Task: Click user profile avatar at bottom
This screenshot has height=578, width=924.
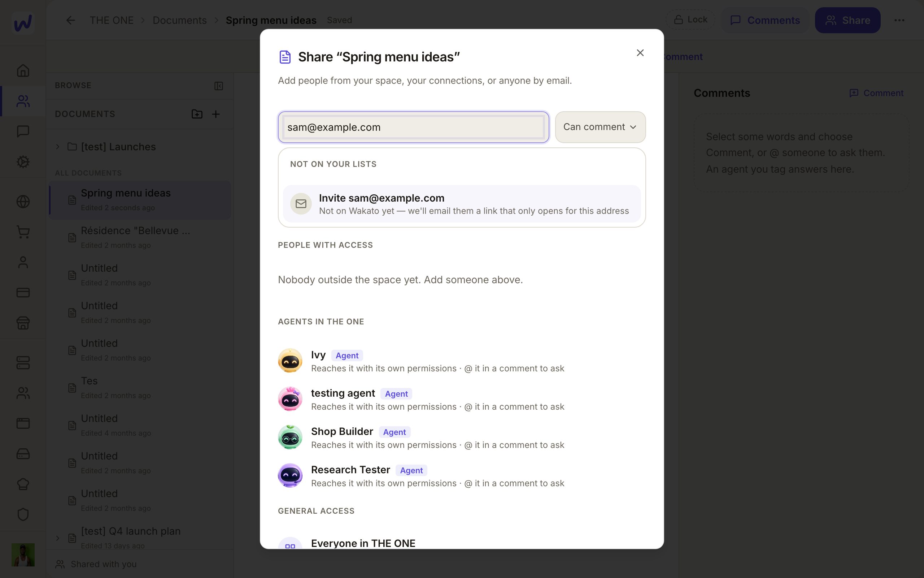Action: point(23,555)
